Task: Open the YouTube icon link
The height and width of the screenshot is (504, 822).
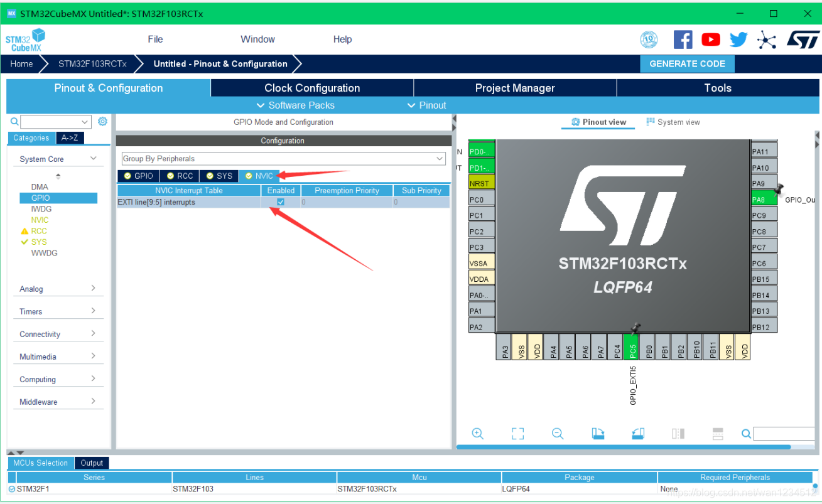Action: tap(711, 40)
